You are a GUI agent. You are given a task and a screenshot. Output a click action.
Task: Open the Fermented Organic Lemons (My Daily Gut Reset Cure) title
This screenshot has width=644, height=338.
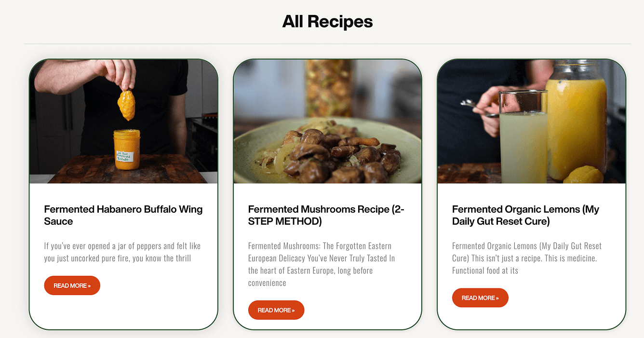[525, 215]
